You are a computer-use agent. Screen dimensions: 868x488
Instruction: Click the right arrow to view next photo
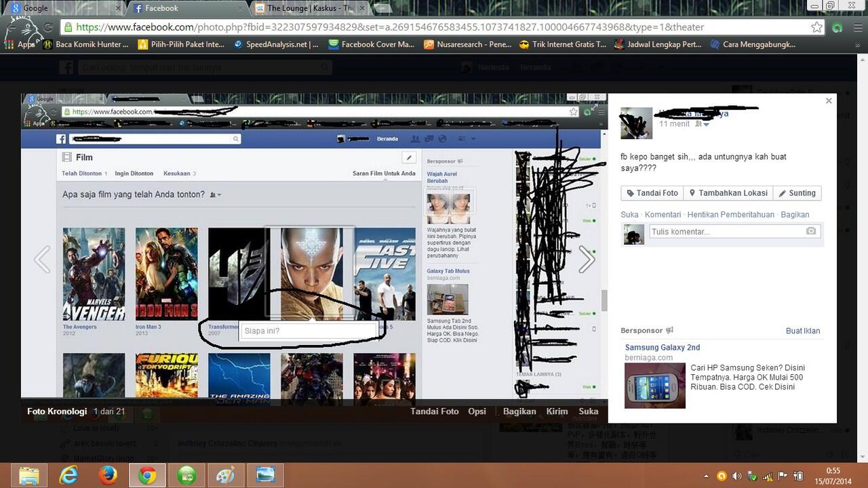(x=587, y=258)
